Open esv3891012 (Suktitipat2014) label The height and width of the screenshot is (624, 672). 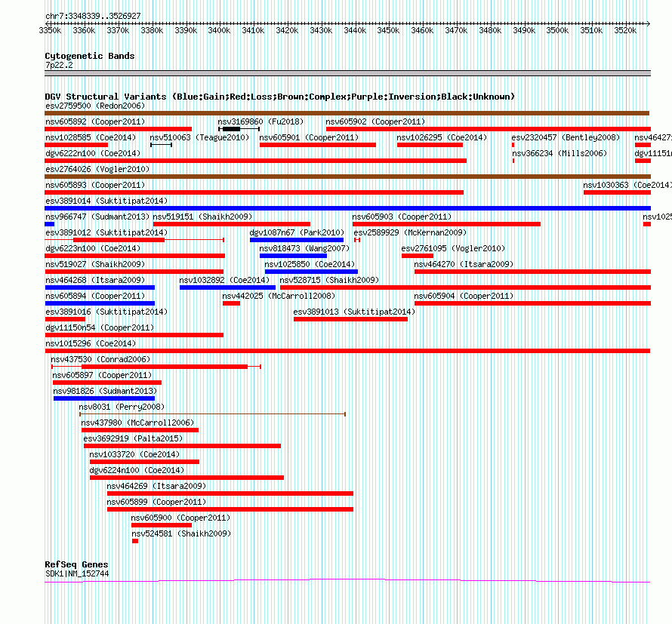tap(106, 232)
